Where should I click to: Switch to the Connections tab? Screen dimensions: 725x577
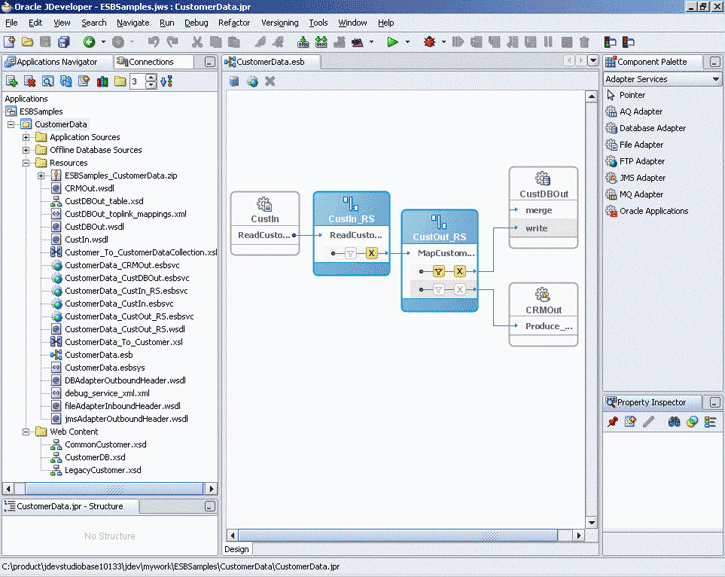(x=151, y=61)
